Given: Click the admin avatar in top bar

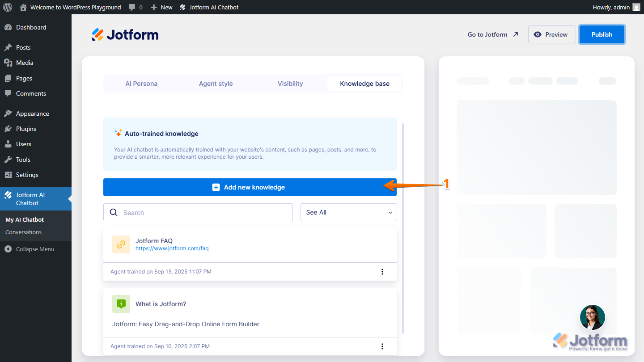Looking at the screenshot, I should tap(636, 7).
